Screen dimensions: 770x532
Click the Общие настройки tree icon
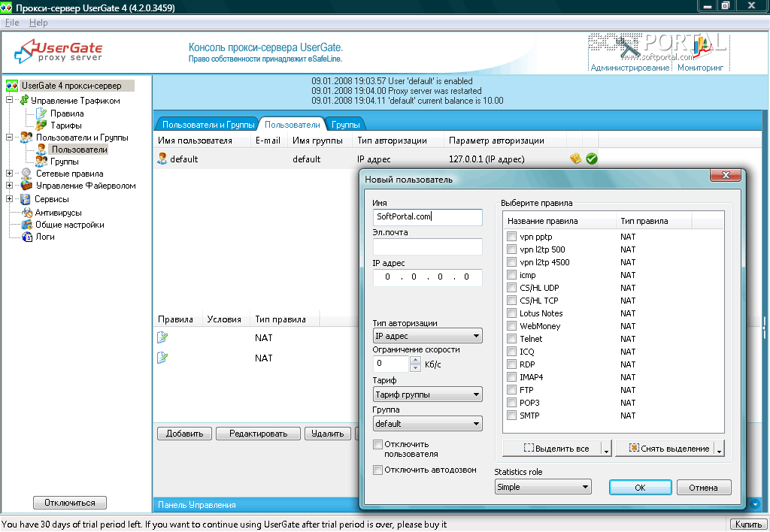pos(27,225)
